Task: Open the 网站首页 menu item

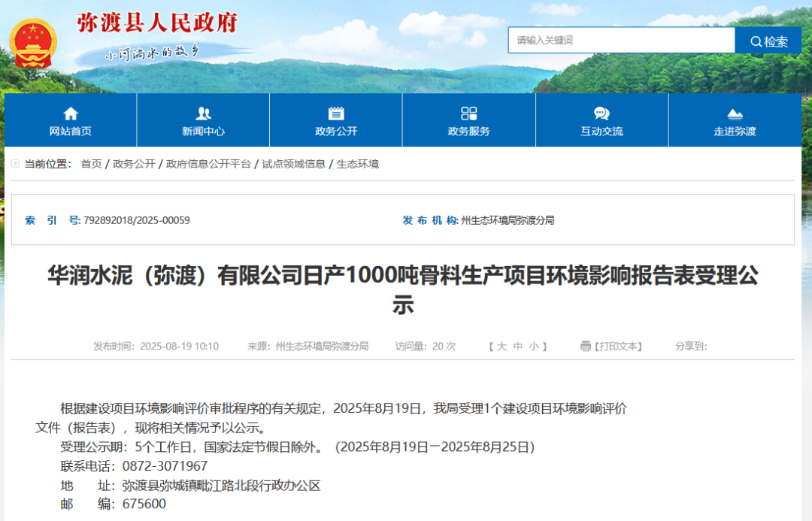Action: 71,120
